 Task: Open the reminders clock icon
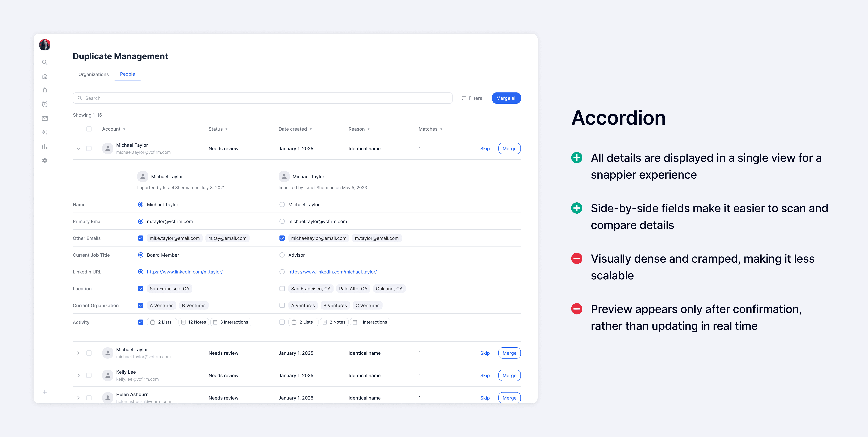[x=44, y=105]
